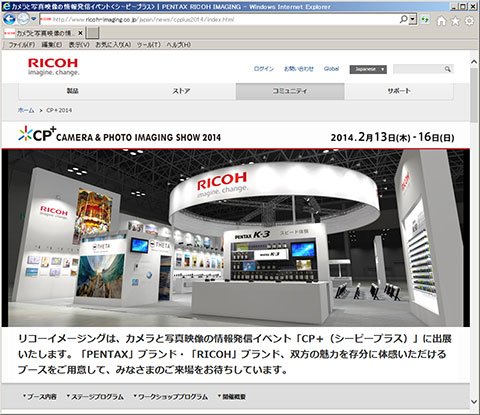This screenshot has width=480, height=415.
Task: Click the RICOH imagine. change. logo
Action: tap(53, 67)
